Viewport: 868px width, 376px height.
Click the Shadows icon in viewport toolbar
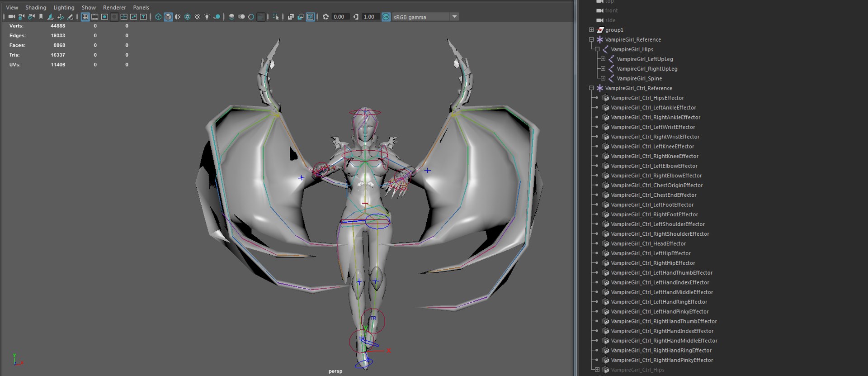(217, 17)
